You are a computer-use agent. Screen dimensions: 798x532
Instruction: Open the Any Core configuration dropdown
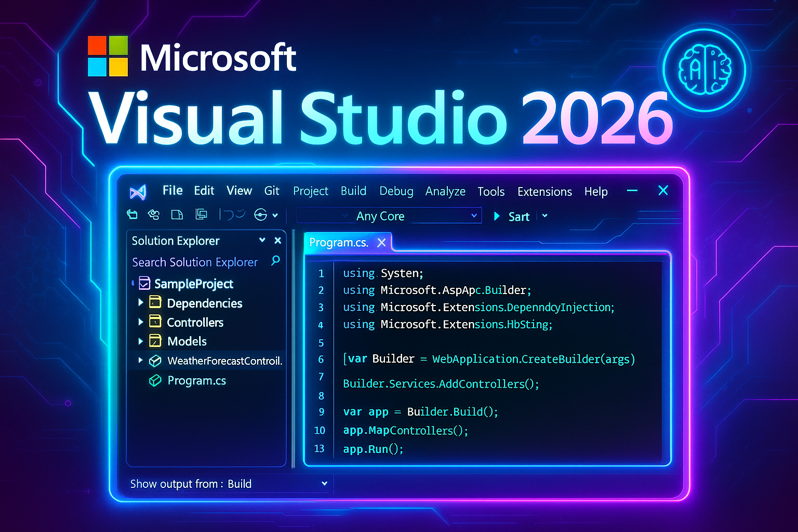pyautogui.click(x=473, y=216)
